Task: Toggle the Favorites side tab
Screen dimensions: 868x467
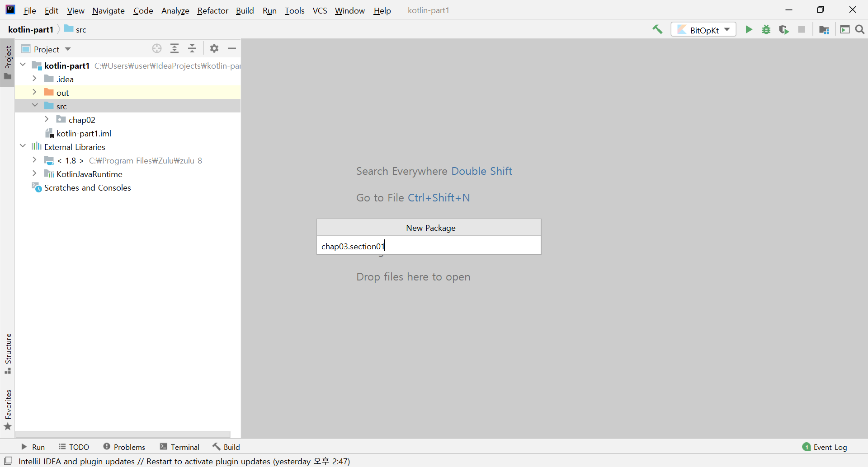Action: (x=8, y=410)
